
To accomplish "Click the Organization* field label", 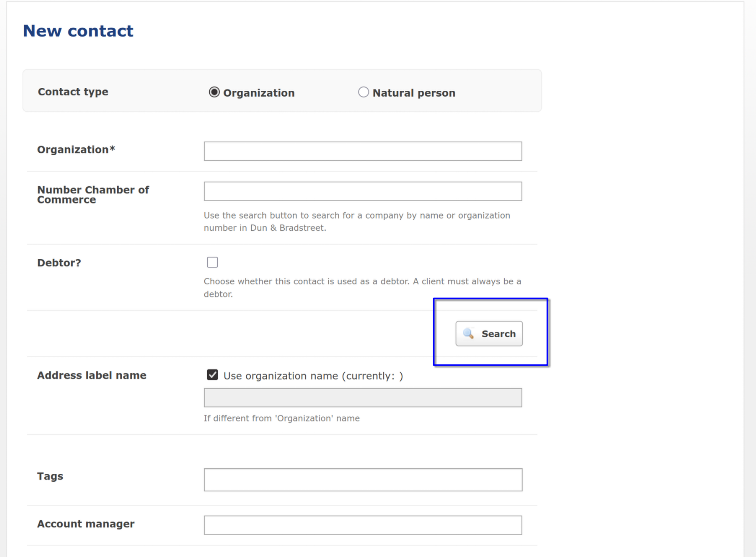I will (x=76, y=149).
